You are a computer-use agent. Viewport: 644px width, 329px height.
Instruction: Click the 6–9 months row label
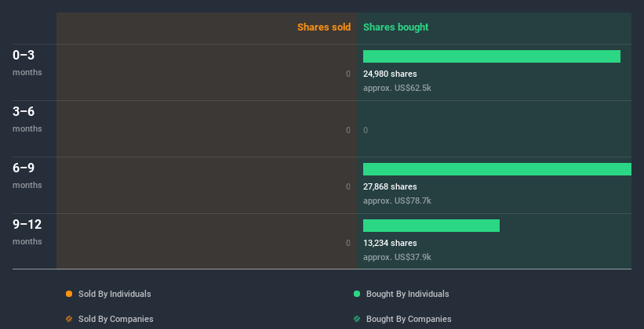[27, 175]
